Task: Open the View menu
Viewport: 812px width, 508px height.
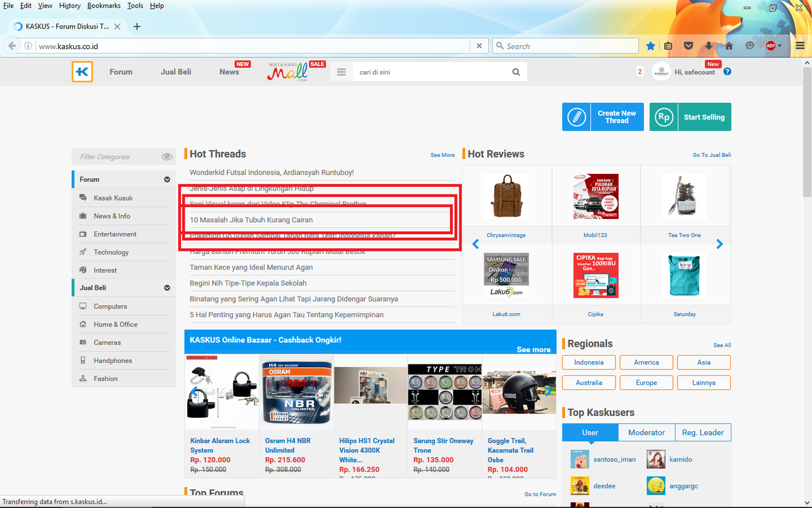Action: [45, 6]
